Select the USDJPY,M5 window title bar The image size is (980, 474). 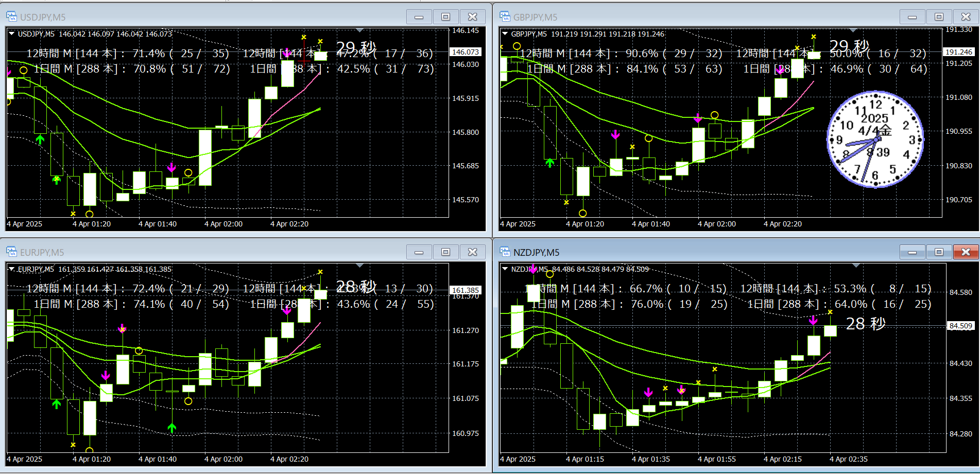click(x=206, y=17)
